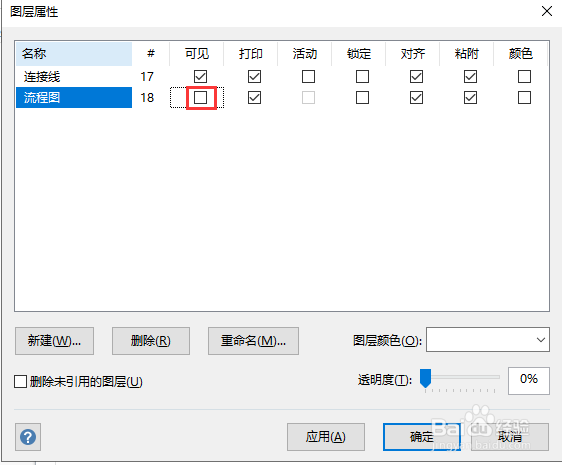The width and height of the screenshot is (562, 465).
Task: Click the 名称 column header
Action: click(x=74, y=54)
